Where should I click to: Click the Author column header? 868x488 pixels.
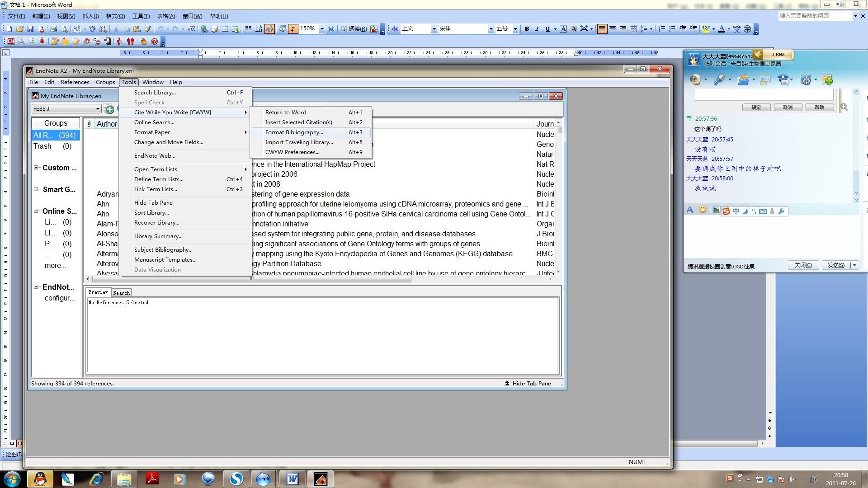click(x=107, y=124)
